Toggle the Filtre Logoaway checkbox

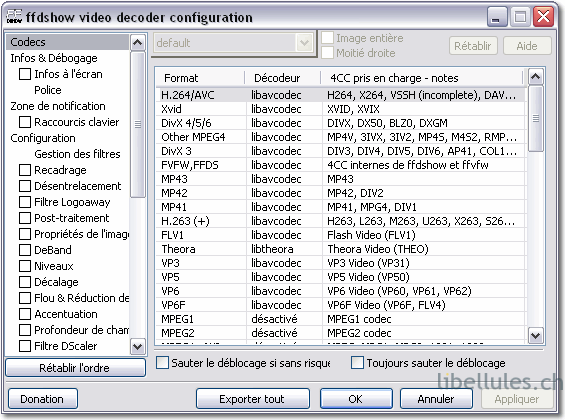(25, 202)
